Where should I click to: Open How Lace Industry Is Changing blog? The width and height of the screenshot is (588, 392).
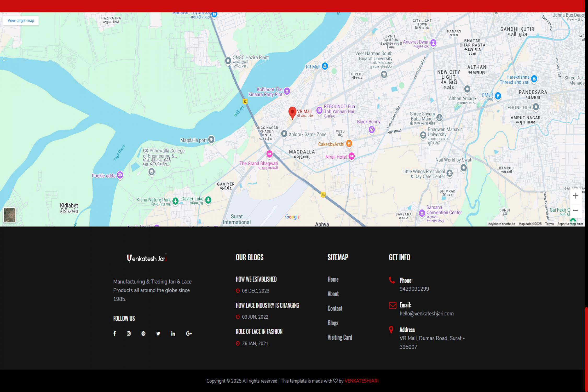point(267,305)
